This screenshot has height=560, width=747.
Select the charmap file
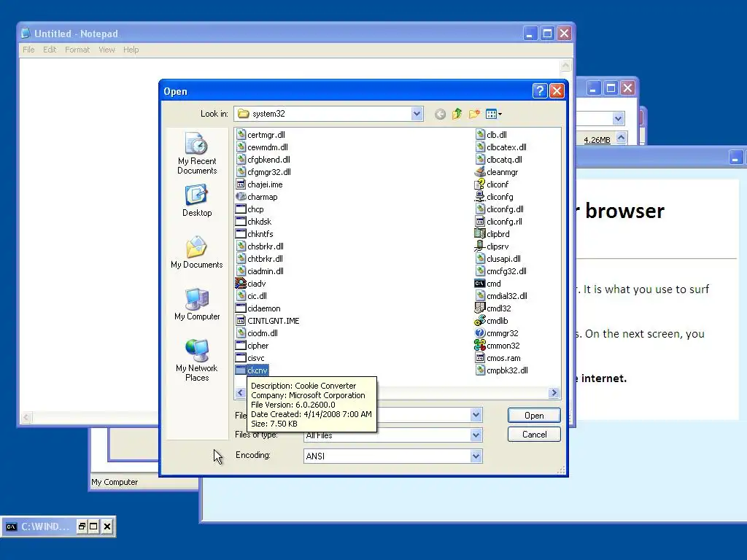257,197
